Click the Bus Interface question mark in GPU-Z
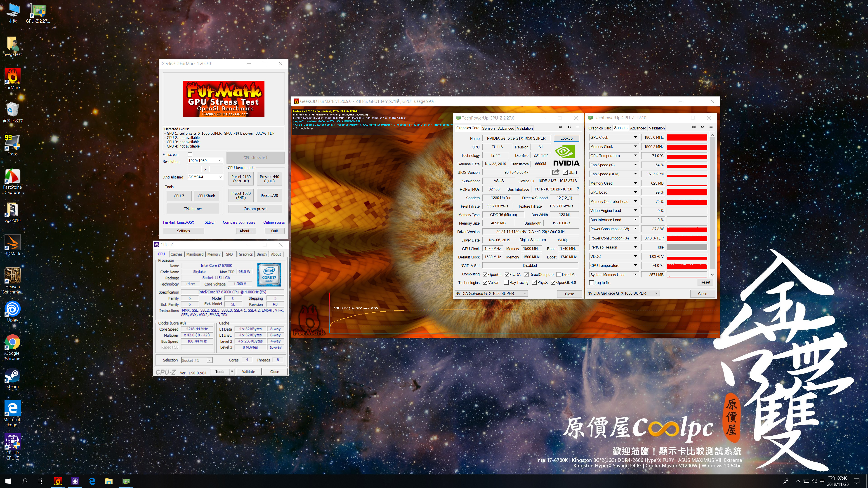The width and height of the screenshot is (868, 488). [x=578, y=189]
